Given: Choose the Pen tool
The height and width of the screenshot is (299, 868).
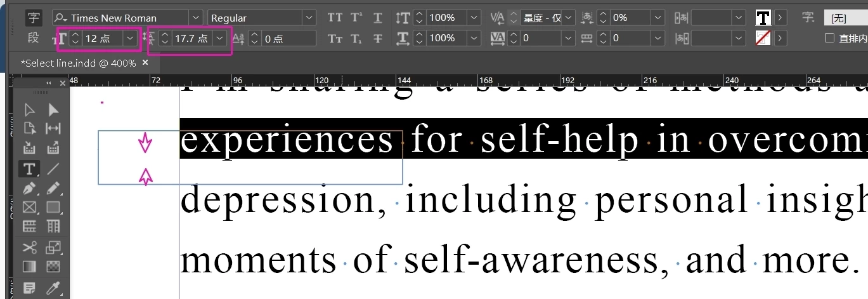Looking at the screenshot, I should point(29,188).
